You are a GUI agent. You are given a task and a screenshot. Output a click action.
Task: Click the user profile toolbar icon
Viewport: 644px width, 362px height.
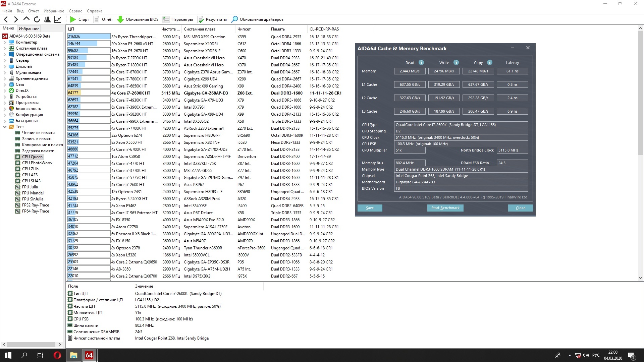[47, 19]
